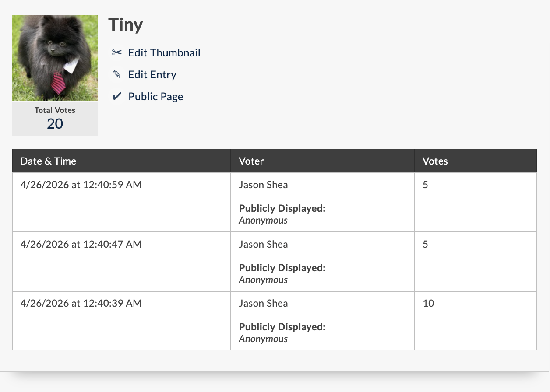Viewport: 550px width, 392px height.
Task: Click Anonymous label in the second row
Action: coord(263,280)
